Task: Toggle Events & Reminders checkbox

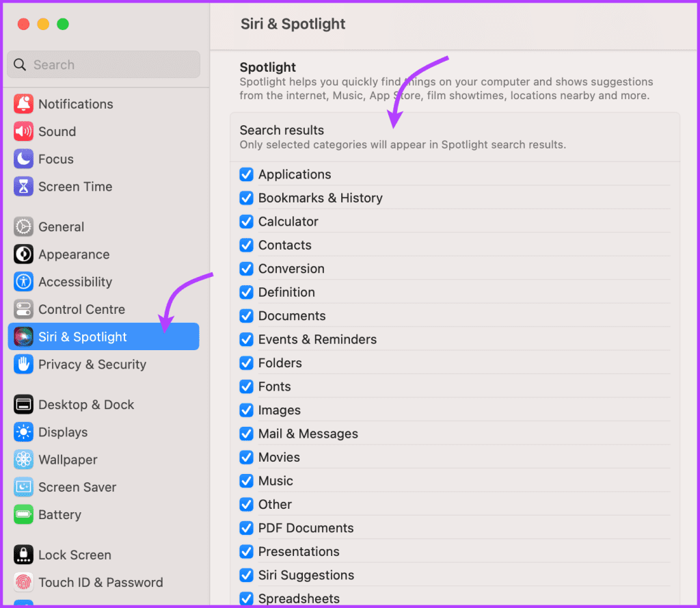Action: 246,339
